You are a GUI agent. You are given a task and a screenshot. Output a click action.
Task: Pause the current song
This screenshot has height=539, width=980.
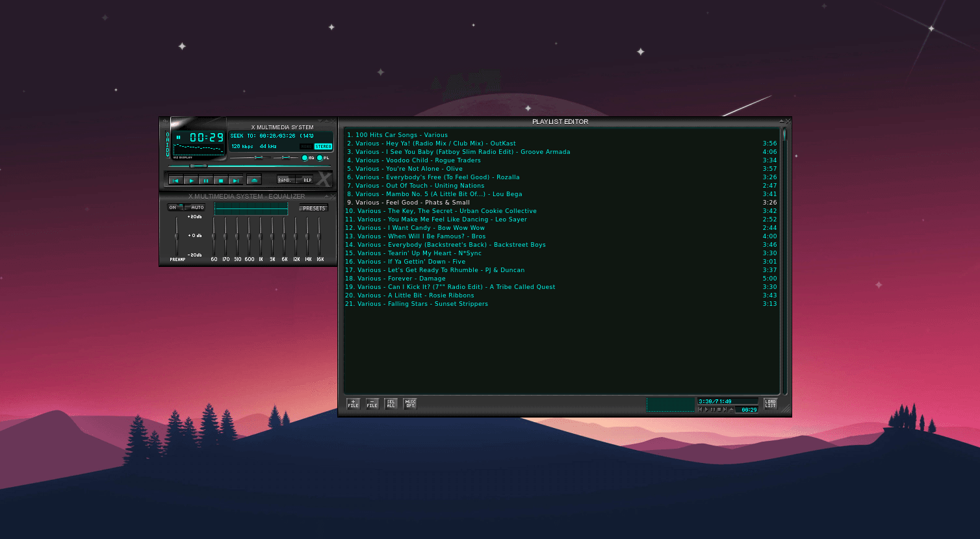pos(206,181)
